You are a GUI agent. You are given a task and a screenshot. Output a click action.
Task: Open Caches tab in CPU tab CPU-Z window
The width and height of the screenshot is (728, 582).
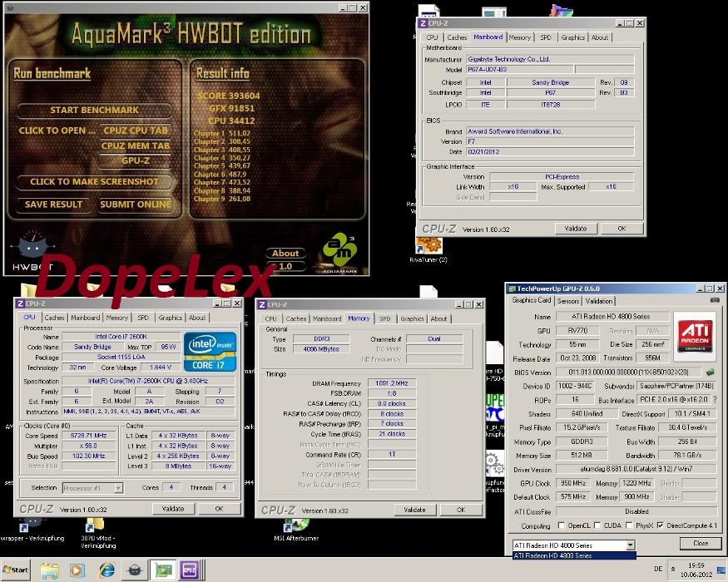pos(54,318)
